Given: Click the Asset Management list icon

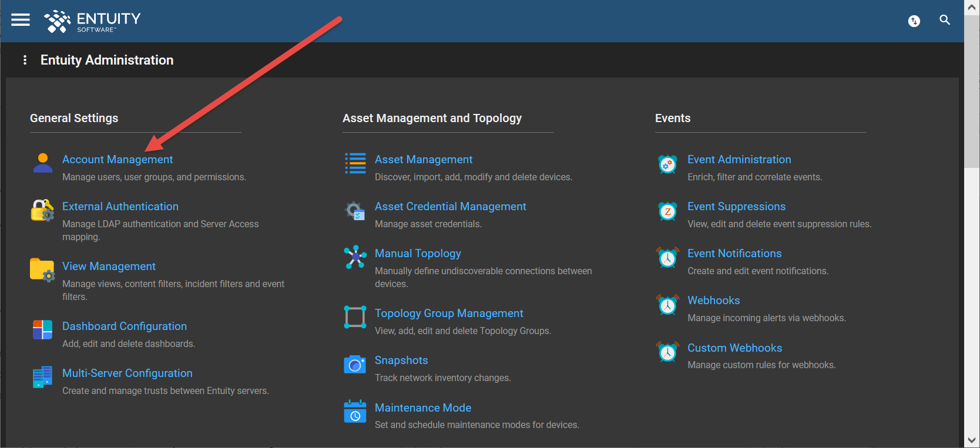Looking at the screenshot, I should click(355, 163).
